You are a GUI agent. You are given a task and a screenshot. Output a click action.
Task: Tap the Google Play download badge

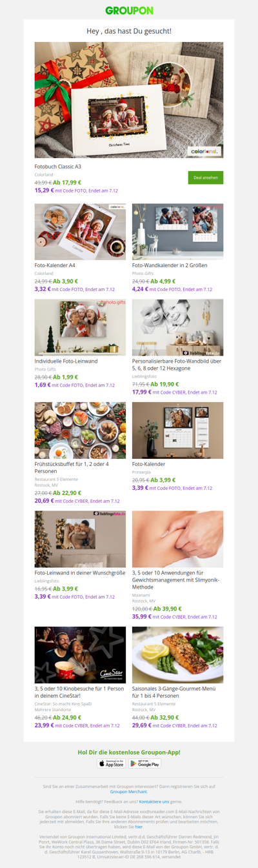(144, 763)
